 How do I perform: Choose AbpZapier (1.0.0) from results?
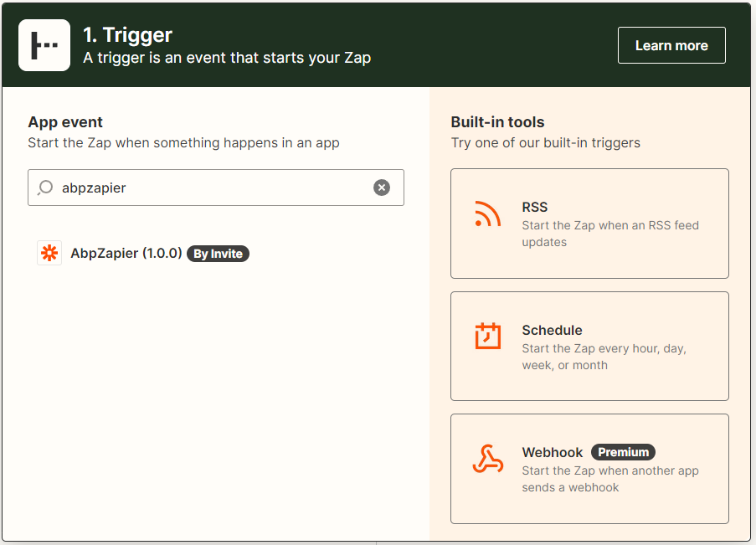126,253
